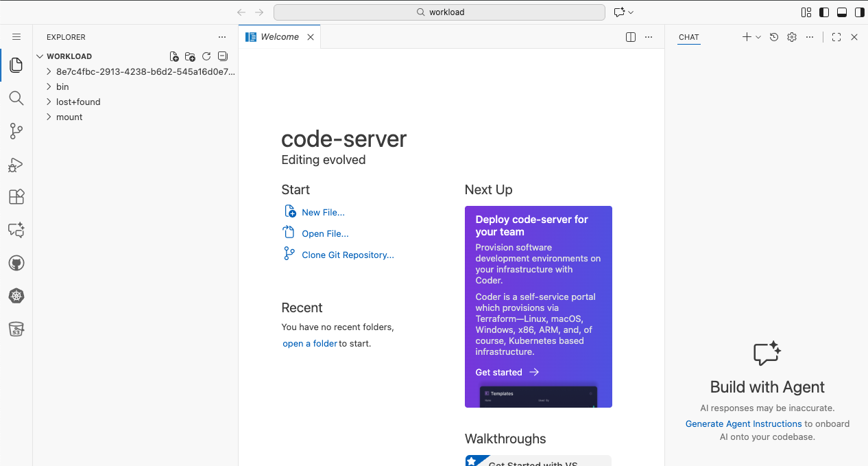
Task: Open the GitHub view in activity bar
Action: click(16, 263)
